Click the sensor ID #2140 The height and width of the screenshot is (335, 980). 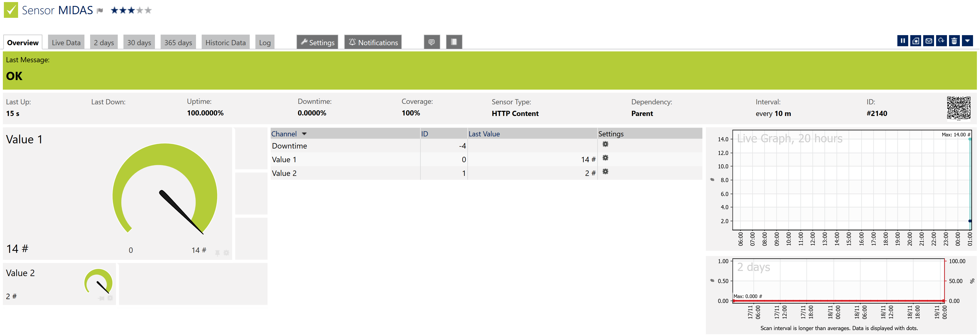[876, 113]
